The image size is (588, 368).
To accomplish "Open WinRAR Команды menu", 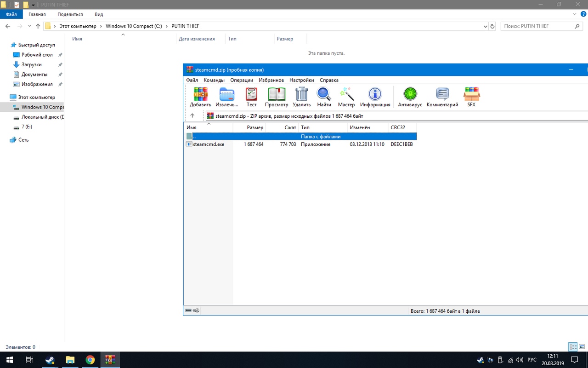I will coord(214,80).
